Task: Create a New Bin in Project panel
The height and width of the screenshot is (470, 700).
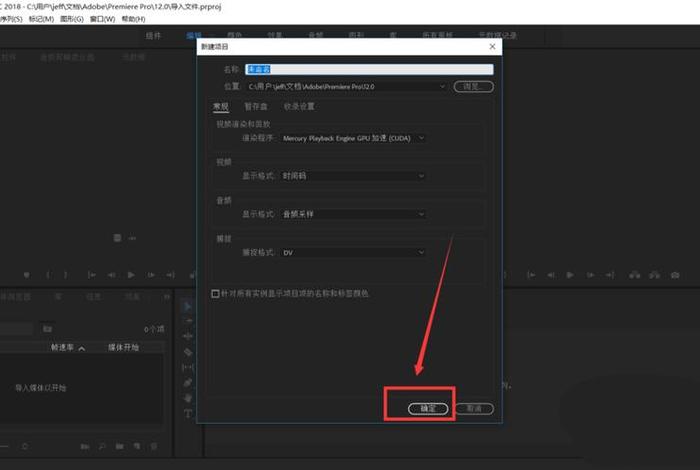Action: coord(120,446)
